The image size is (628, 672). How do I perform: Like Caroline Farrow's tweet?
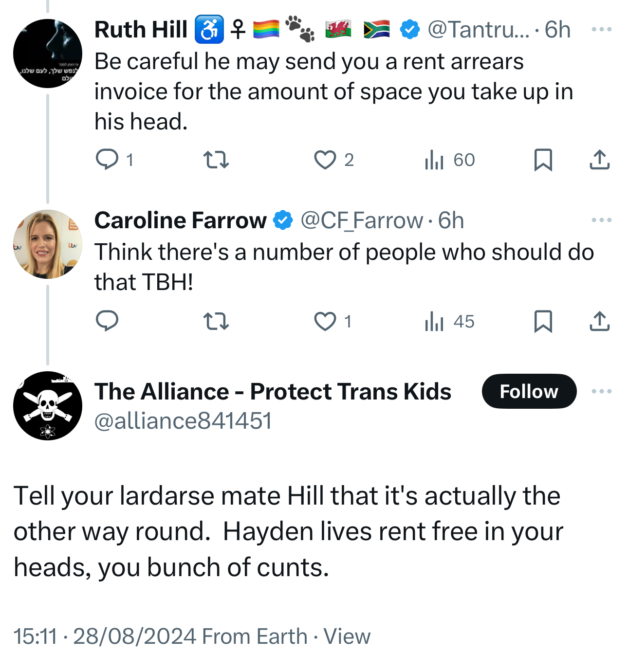(x=325, y=321)
